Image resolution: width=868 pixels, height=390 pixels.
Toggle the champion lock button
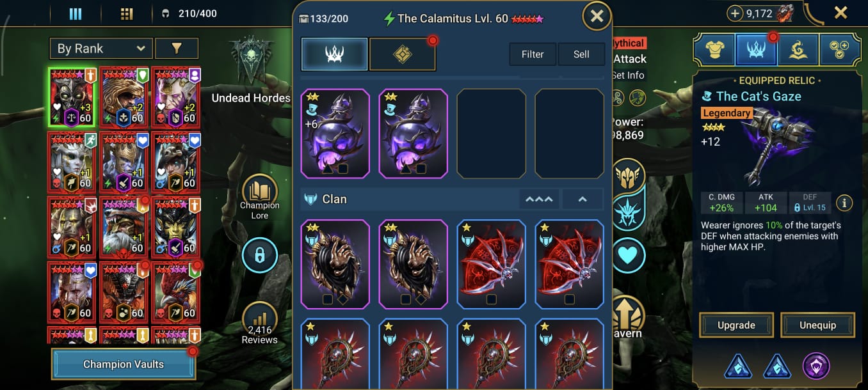tap(259, 256)
